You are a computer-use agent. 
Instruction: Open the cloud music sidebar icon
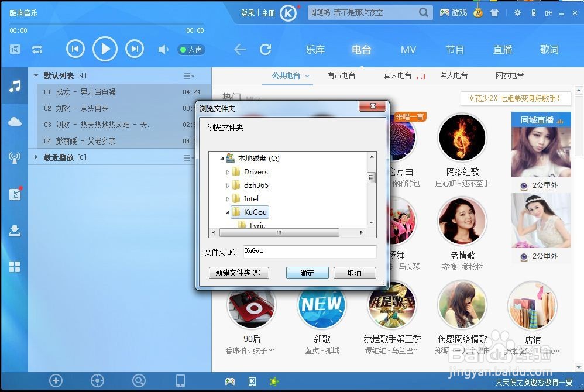click(x=15, y=121)
